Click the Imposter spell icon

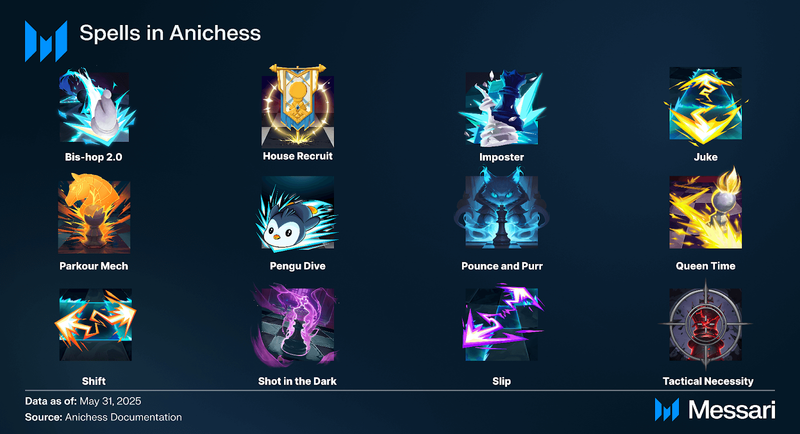coord(502,109)
